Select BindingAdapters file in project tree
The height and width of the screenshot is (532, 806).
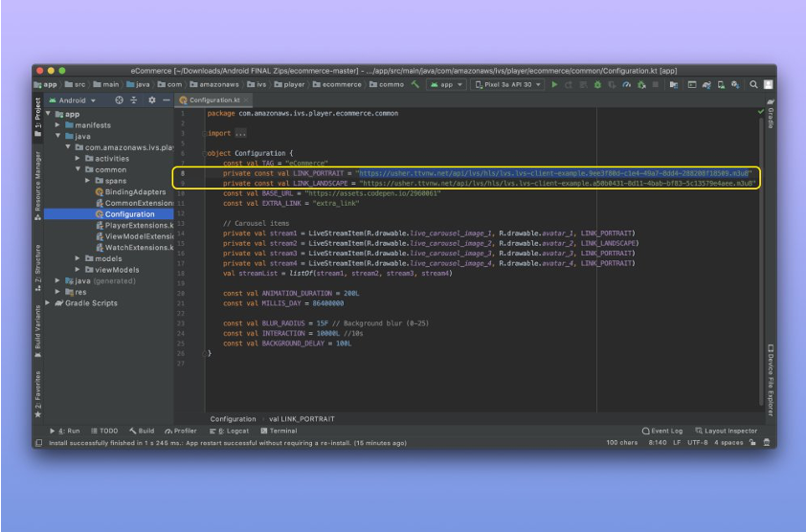click(135, 191)
